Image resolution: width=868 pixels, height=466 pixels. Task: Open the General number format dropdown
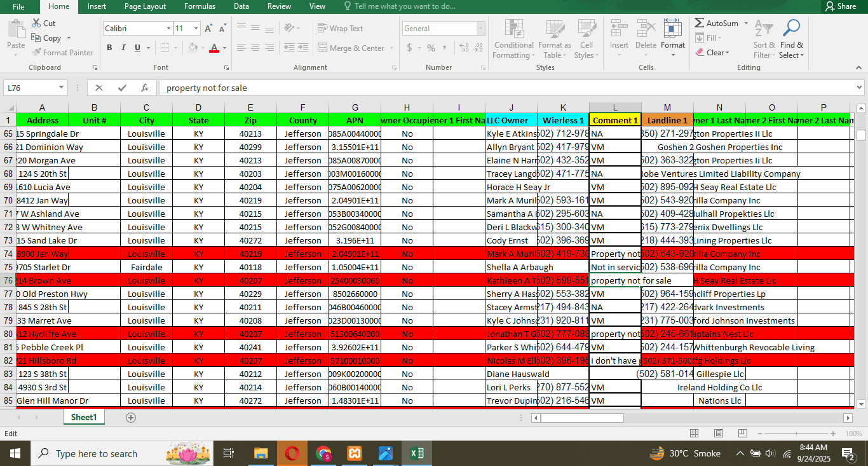[480, 29]
